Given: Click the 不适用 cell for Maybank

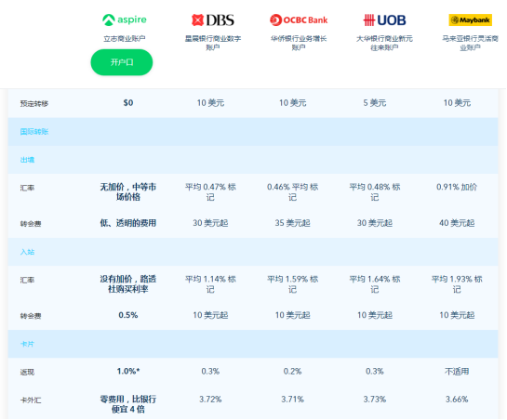Looking at the screenshot, I should coord(457,371).
